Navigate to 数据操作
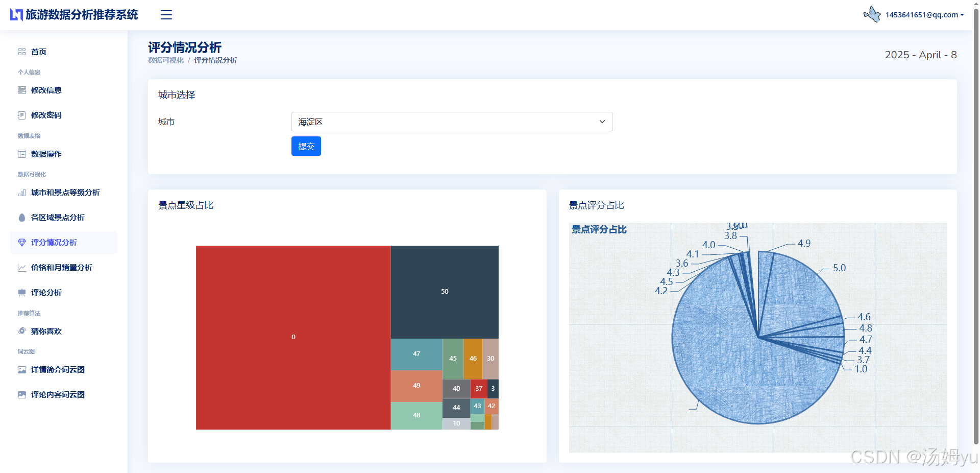The image size is (980, 473). click(64, 154)
